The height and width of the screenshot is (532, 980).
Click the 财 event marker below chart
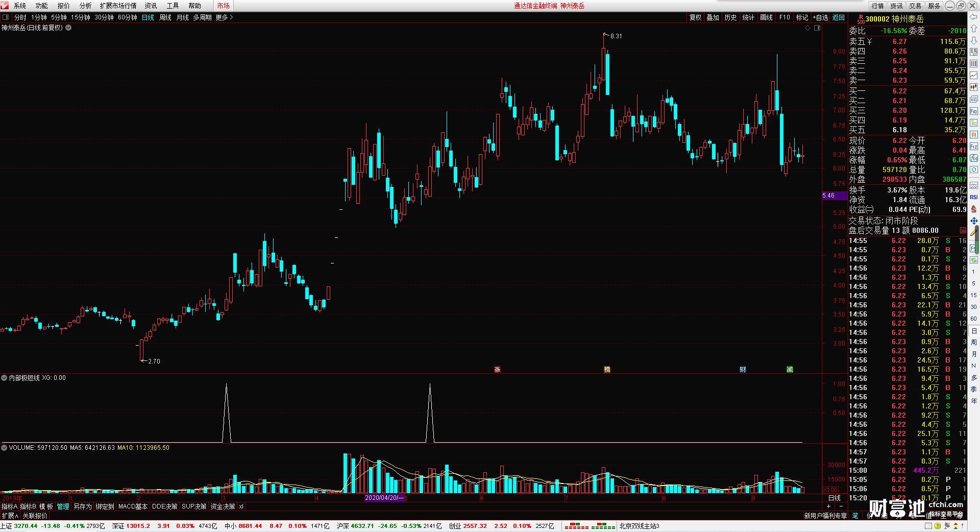[743, 370]
